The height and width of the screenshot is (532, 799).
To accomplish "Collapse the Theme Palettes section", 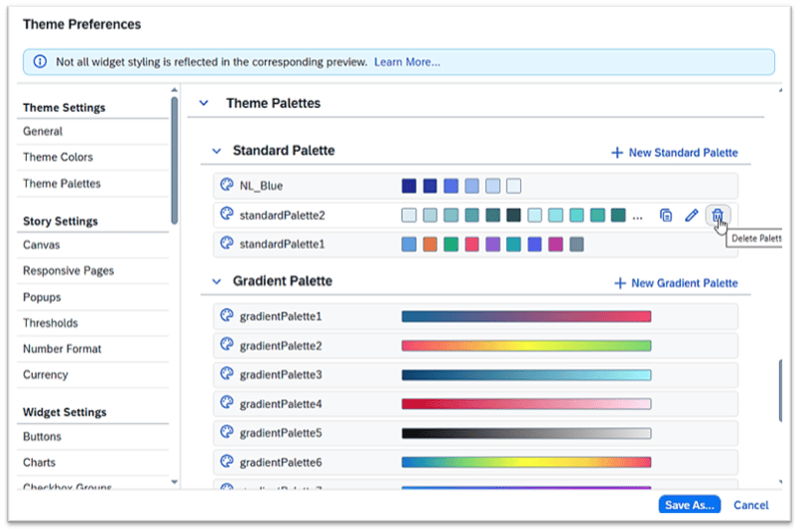I will coord(205,103).
